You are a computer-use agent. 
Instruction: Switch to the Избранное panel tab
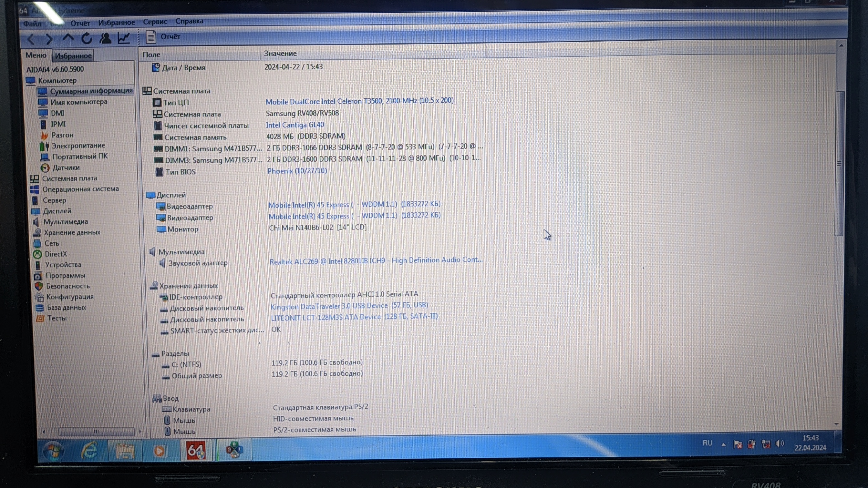point(73,56)
